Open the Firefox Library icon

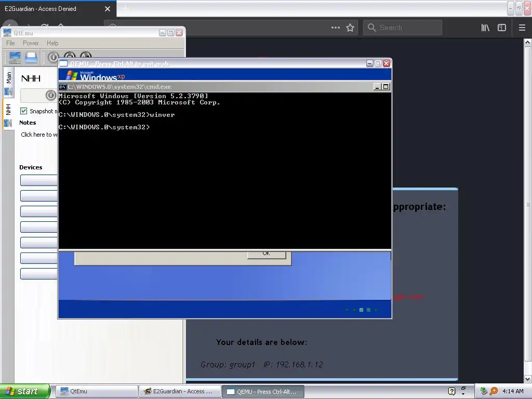[485, 28]
